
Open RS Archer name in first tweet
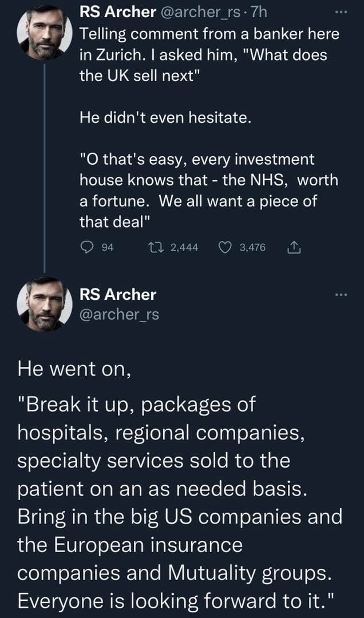coord(117,11)
